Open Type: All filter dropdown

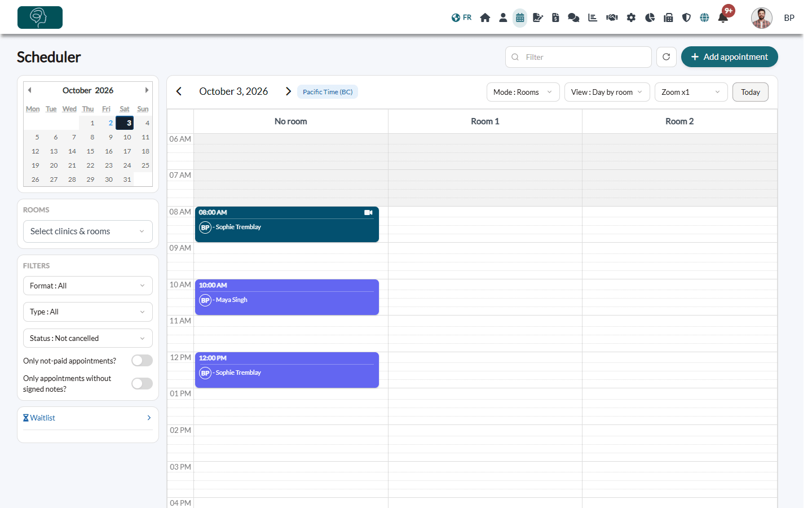88,312
